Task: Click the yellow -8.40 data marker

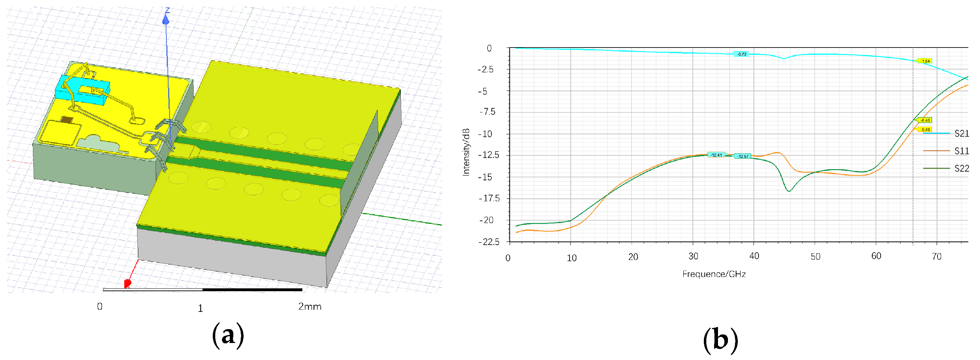Action: coord(925,120)
